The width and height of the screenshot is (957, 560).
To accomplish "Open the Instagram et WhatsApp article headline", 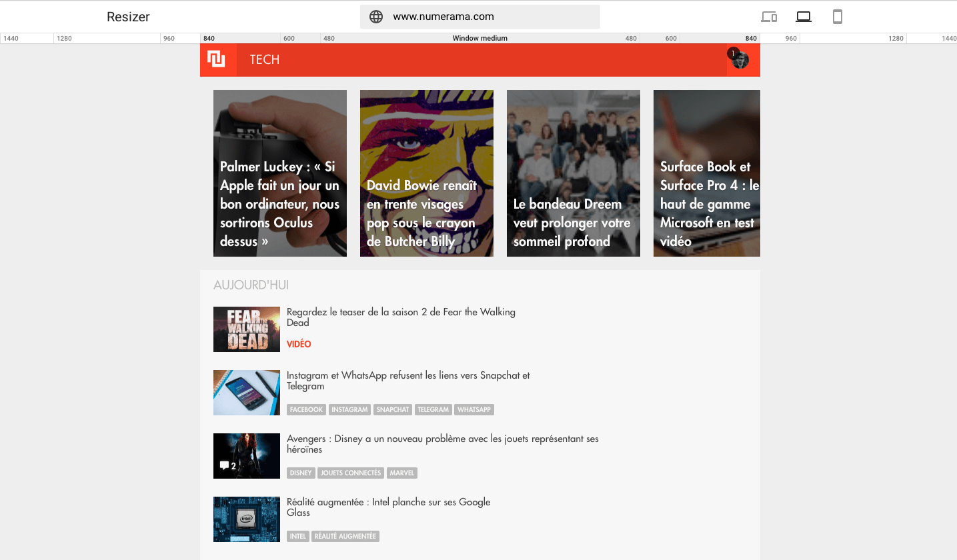I will pyautogui.click(x=408, y=381).
